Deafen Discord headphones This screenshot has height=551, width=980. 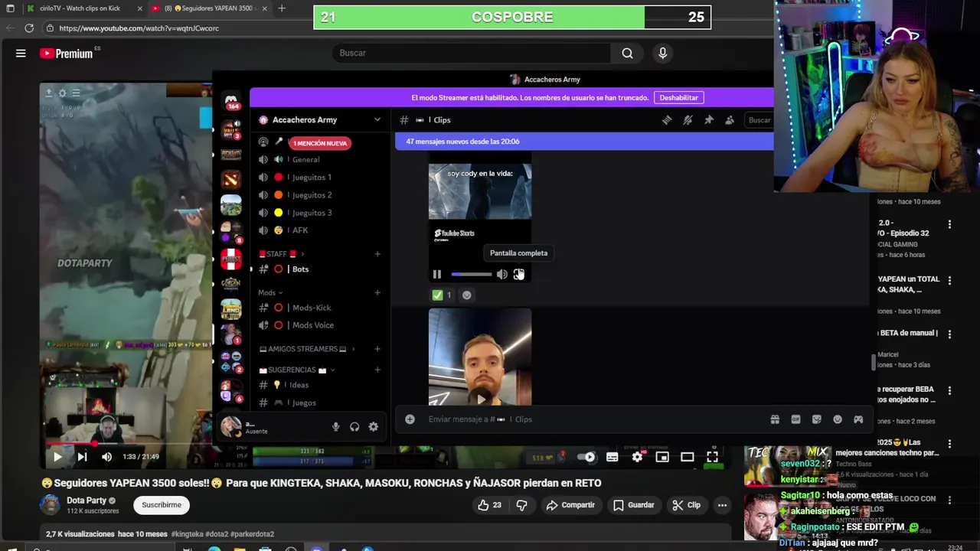(354, 427)
